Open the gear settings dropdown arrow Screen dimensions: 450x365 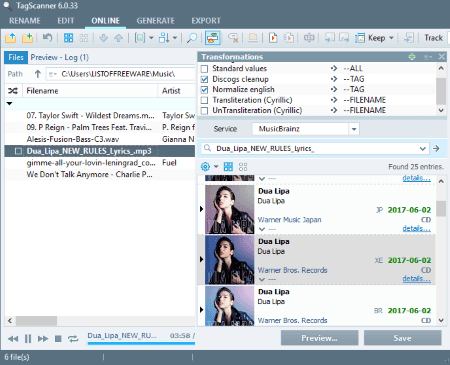tap(216, 167)
